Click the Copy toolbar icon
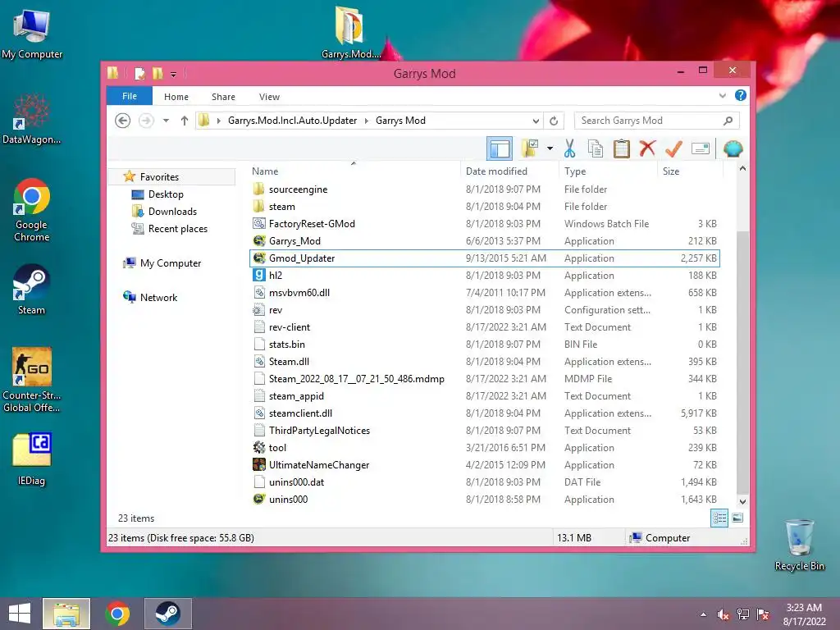The width and height of the screenshot is (840, 630). tap(596, 148)
